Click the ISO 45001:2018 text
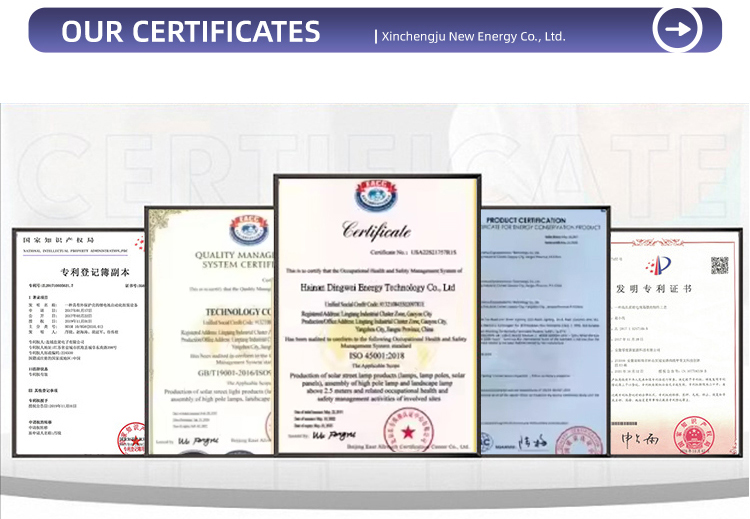Image resolution: width=750 pixels, height=519 pixels. click(x=376, y=355)
